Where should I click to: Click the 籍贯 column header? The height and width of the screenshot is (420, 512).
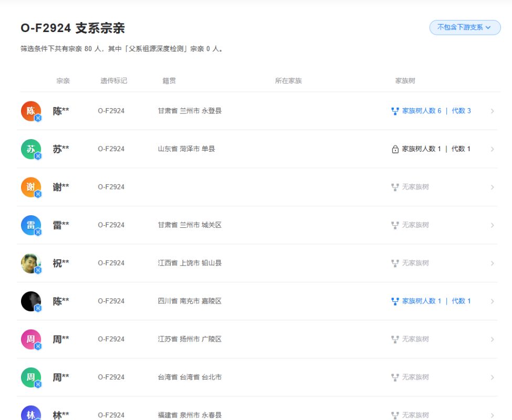point(169,81)
